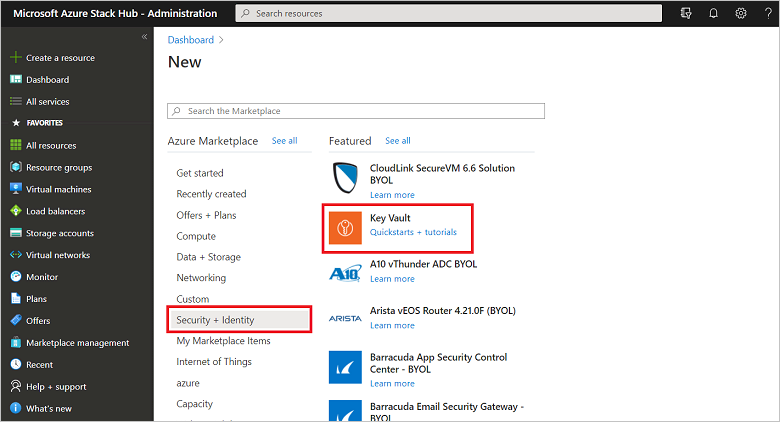Open the notifications bell icon
Viewport: 780px width, 422px height.
pyautogui.click(x=714, y=13)
